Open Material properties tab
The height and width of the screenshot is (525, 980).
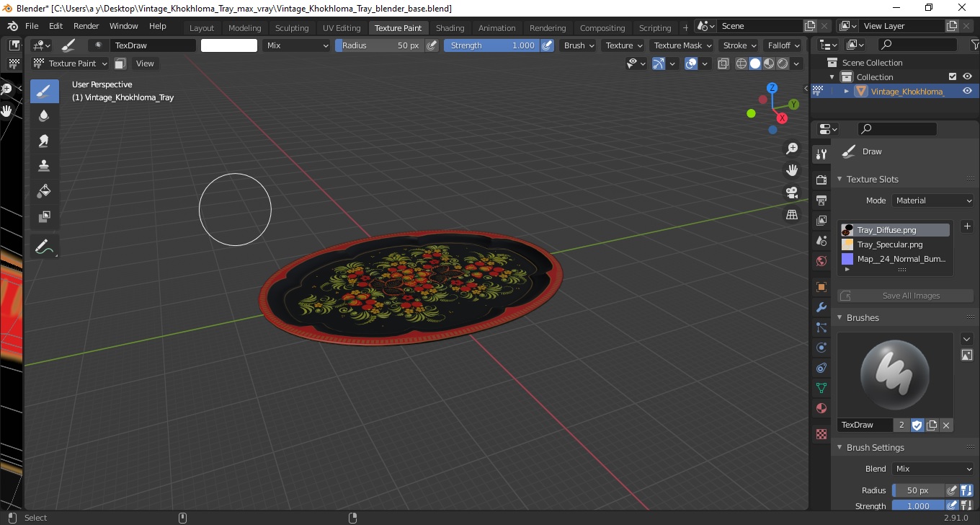[x=821, y=408]
